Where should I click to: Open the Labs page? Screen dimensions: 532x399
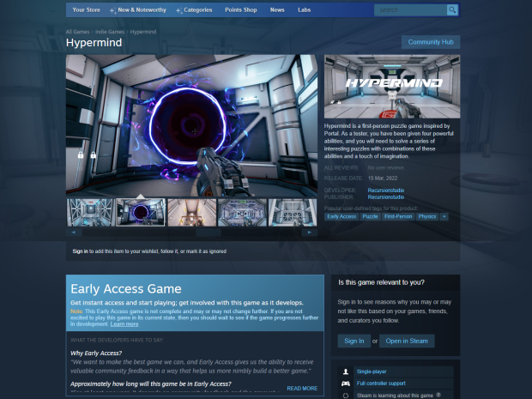point(305,10)
